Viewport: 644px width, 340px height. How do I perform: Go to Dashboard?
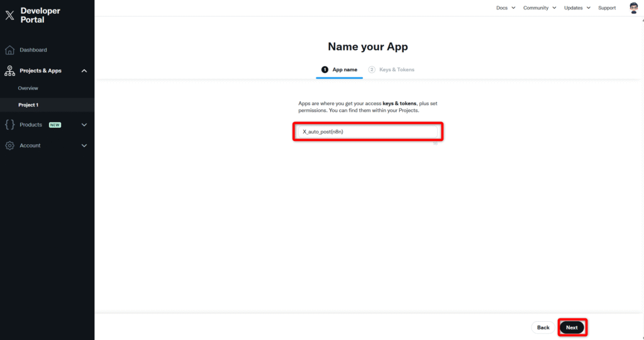(33, 50)
